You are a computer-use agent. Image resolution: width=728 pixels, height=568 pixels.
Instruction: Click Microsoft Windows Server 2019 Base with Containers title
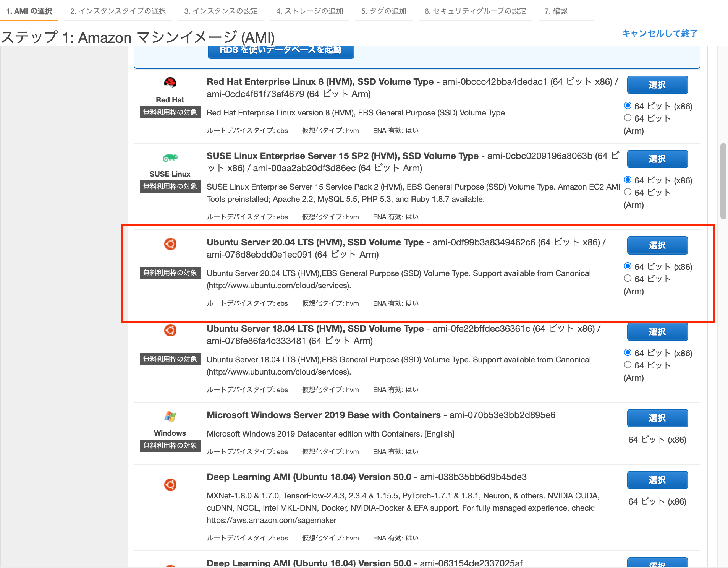tap(324, 415)
